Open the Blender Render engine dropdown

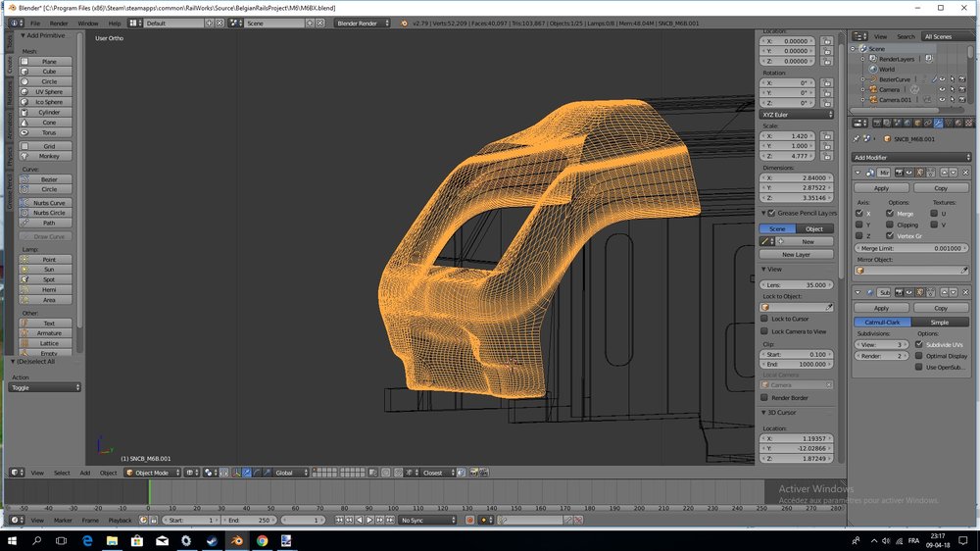pyautogui.click(x=362, y=24)
